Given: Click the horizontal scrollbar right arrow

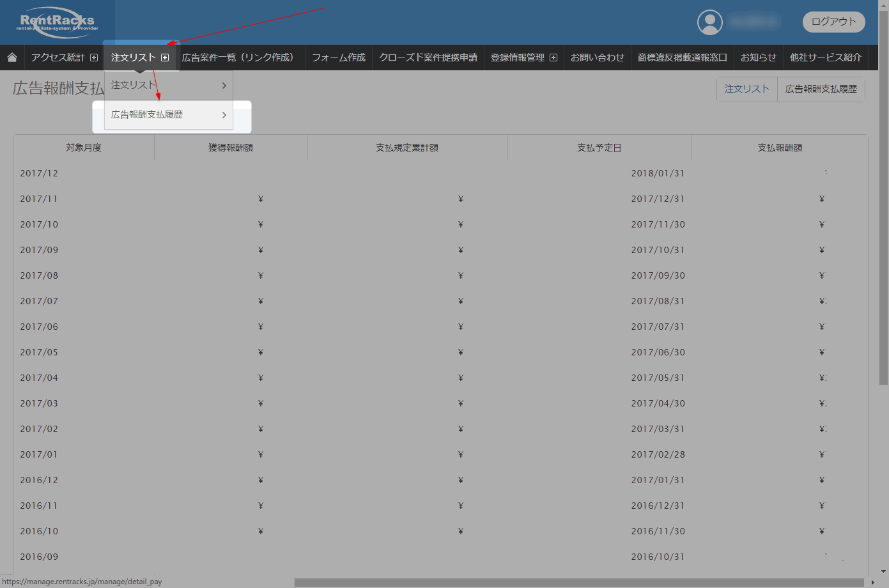Looking at the screenshot, I should click(873, 582).
